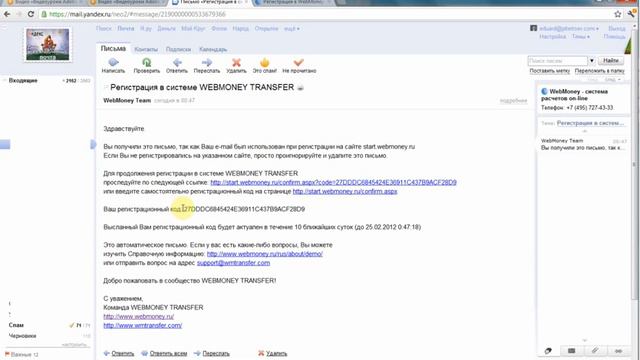Expand thread list with the bottom chevron
This screenshot has width=640, height=360.
(x=584, y=340)
